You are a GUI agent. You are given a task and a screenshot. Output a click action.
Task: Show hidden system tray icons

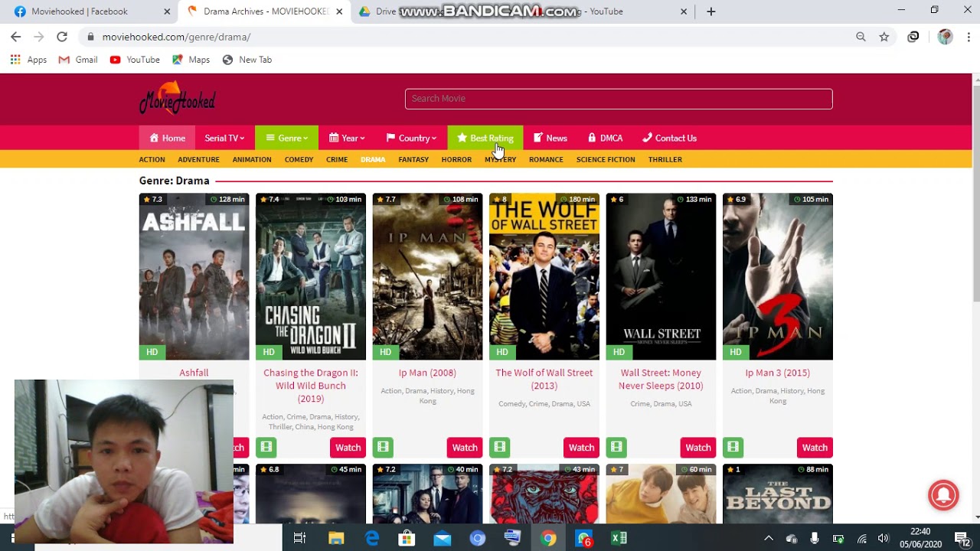coord(769,539)
